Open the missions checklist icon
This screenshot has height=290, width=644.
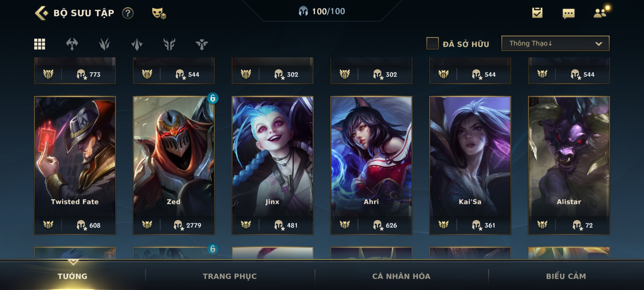537,13
